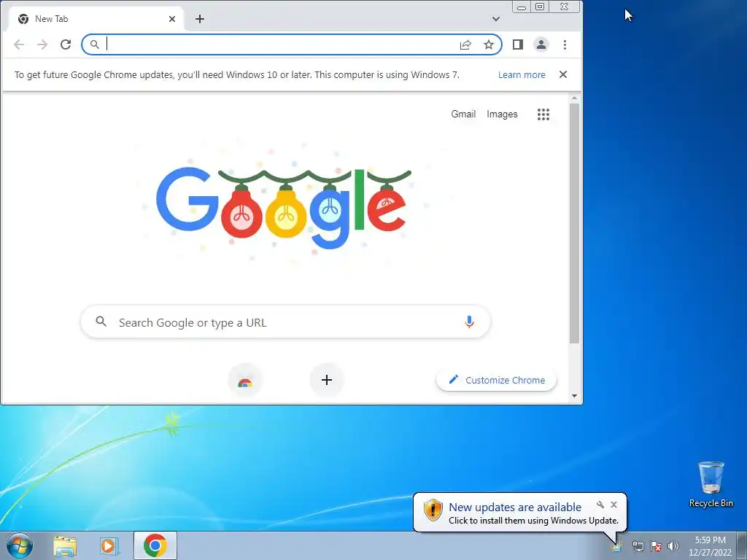
Task: Click the wrench icon on update balloon
Action: point(600,505)
